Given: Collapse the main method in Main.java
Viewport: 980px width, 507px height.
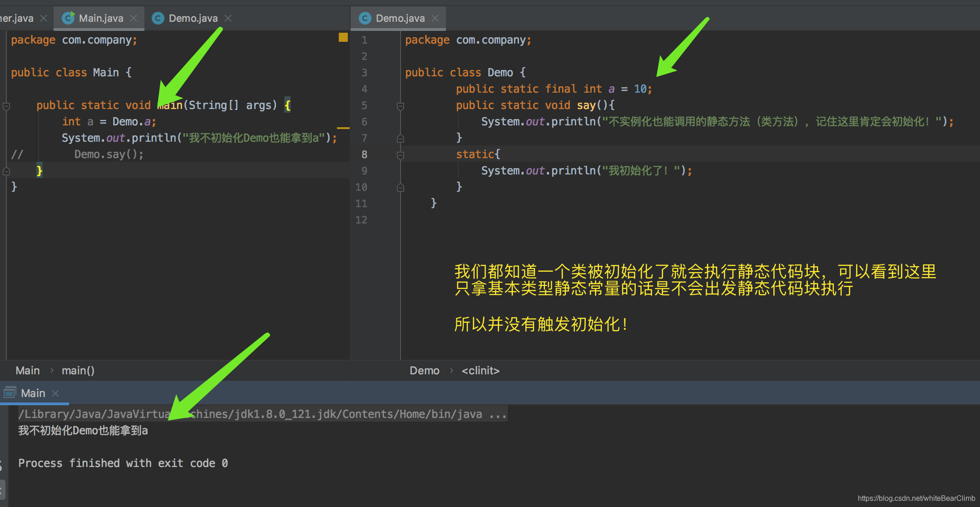Looking at the screenshot, I should (6, 106).
